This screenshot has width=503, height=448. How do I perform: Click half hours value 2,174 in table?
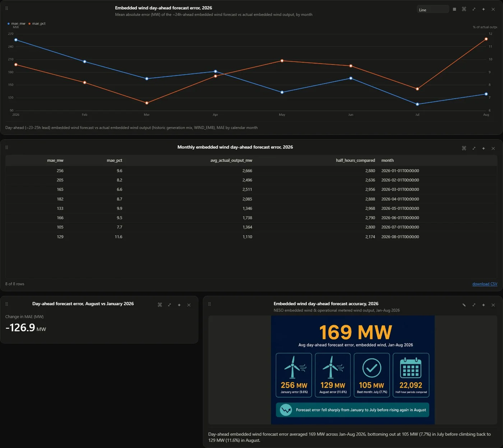click(x=370, y=237)
